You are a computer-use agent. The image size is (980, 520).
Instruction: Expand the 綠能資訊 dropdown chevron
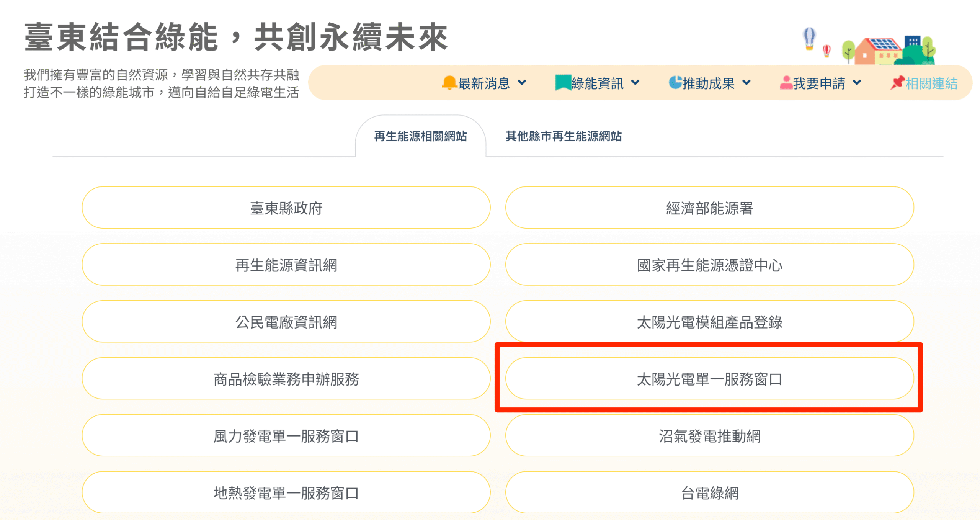point(635,82)
